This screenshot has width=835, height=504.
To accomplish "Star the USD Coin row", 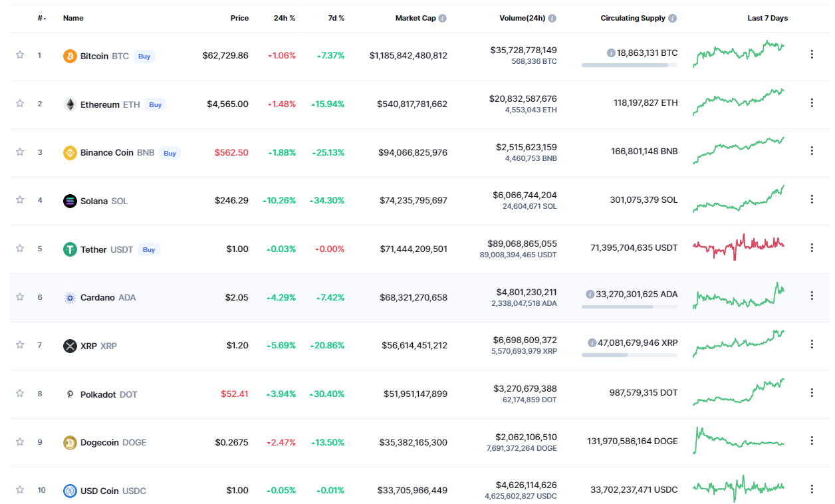I will [20, 489].
